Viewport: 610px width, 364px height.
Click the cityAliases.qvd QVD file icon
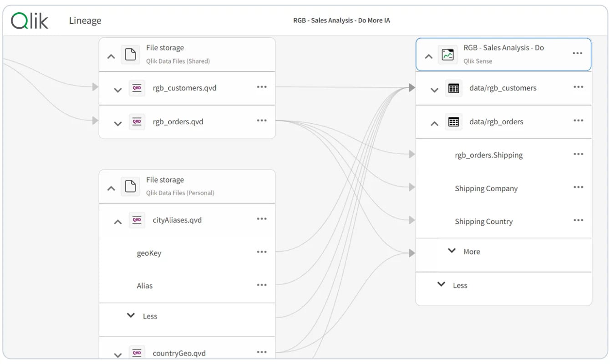click(x=137, y=220)
